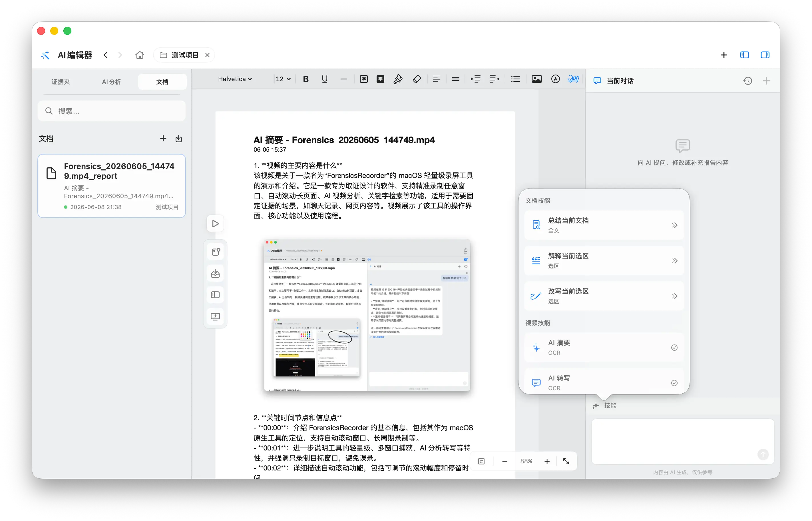This screenshot has width=812, height=521.
Task: Click the blue signature handwriting icon
Action: (x=573, y=79)
